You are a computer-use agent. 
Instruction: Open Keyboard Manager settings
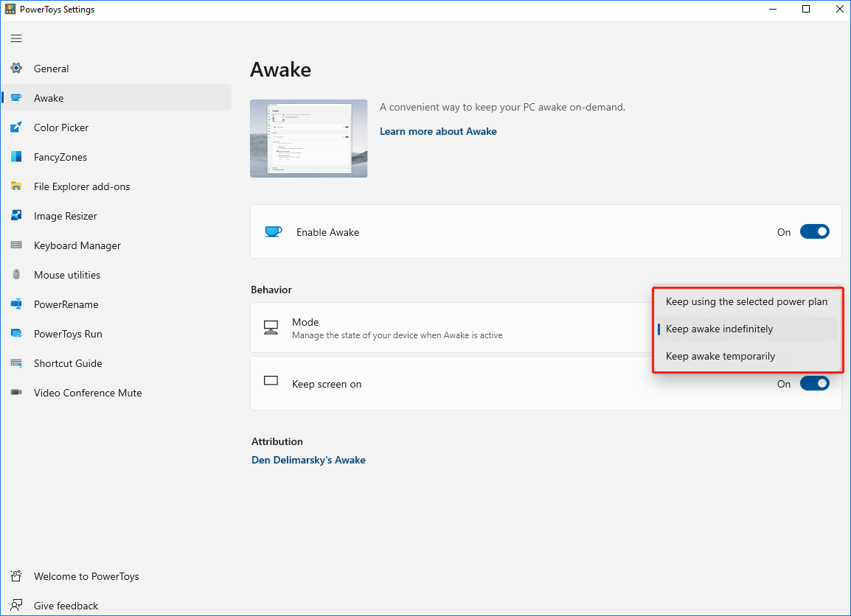(117, 245)
